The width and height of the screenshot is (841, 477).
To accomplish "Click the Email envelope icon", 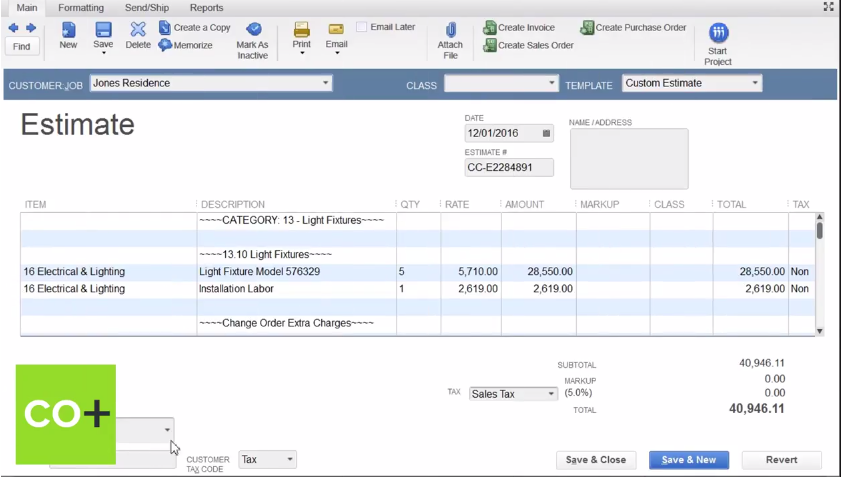I will click(x=336, y=30).
